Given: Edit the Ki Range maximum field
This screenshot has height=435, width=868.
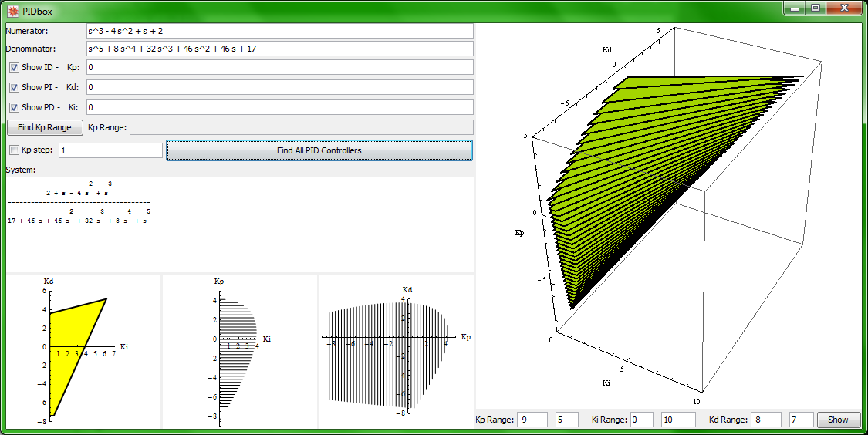Looking at the screenshot, I should [678, 420].
